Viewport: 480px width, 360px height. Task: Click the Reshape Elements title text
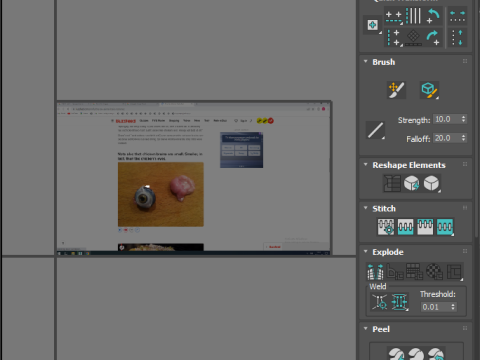coord(409,165)
